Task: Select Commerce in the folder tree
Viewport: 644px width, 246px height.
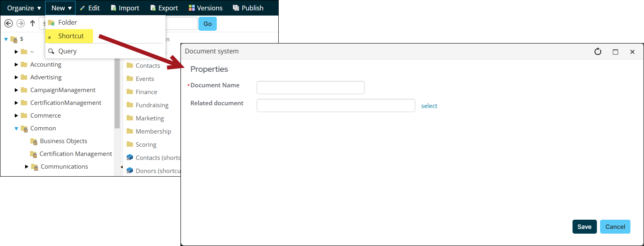Action: point(46,116)
